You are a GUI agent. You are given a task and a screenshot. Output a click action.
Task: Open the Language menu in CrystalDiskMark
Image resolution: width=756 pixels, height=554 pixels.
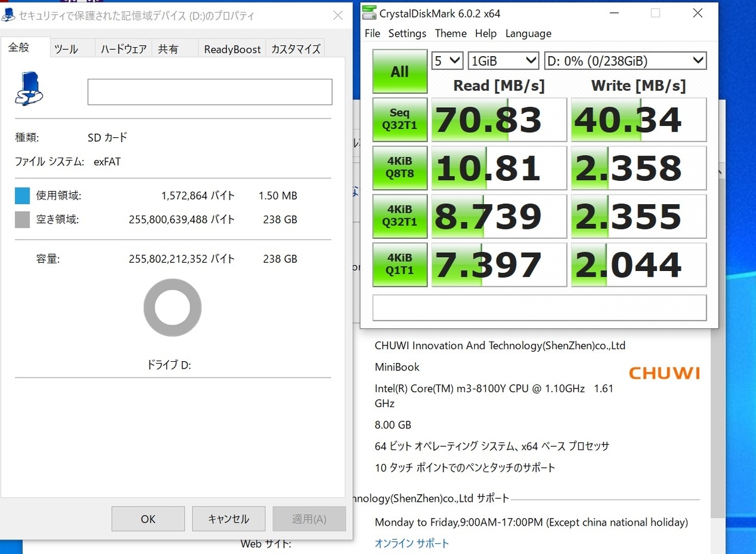528,33
